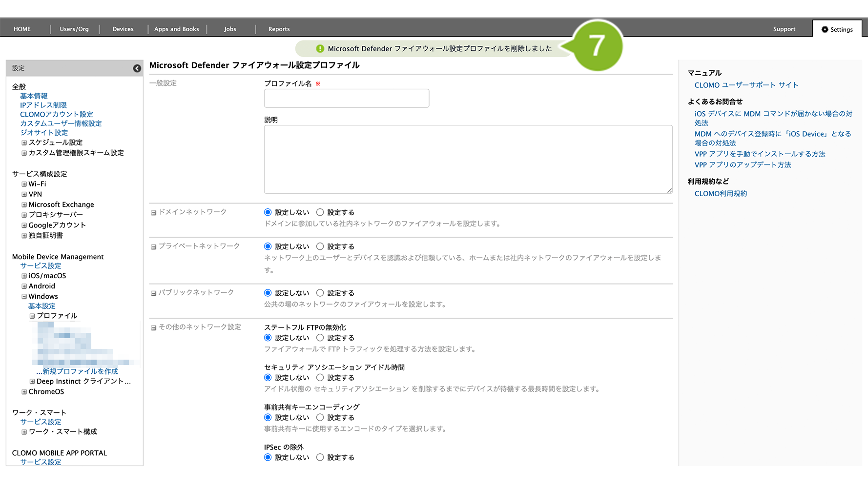Collapse the Windows tree node

[x=24, y=296]
